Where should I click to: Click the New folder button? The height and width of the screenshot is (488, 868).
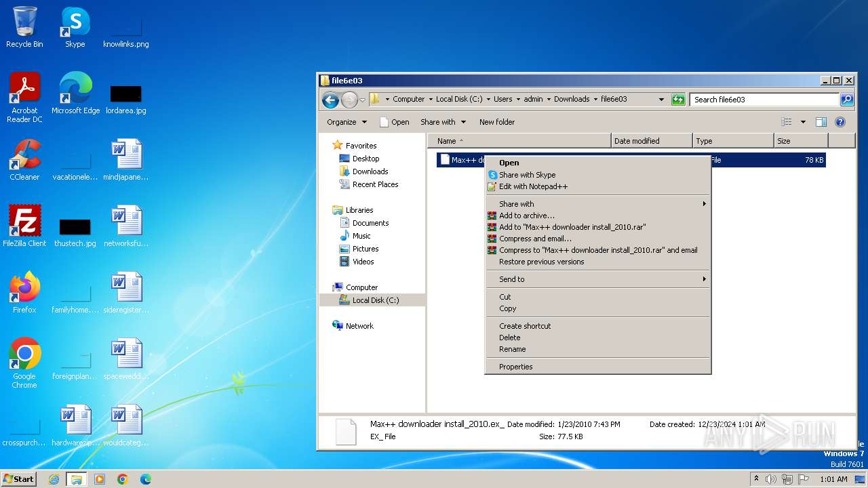pos(497,122)
